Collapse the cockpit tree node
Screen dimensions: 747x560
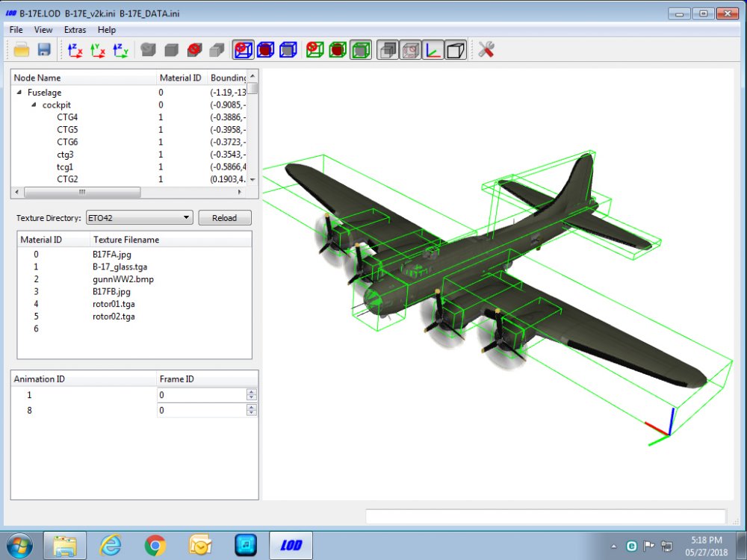pos(34,105)
